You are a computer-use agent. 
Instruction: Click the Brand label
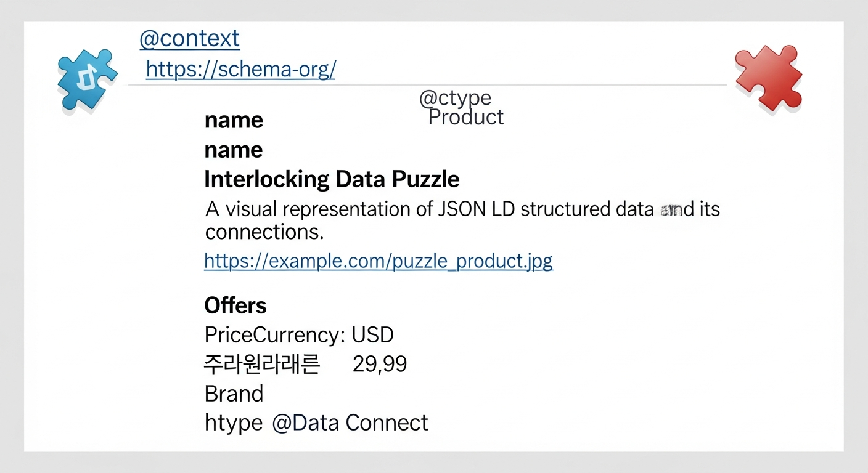click(x=234, y=394)
